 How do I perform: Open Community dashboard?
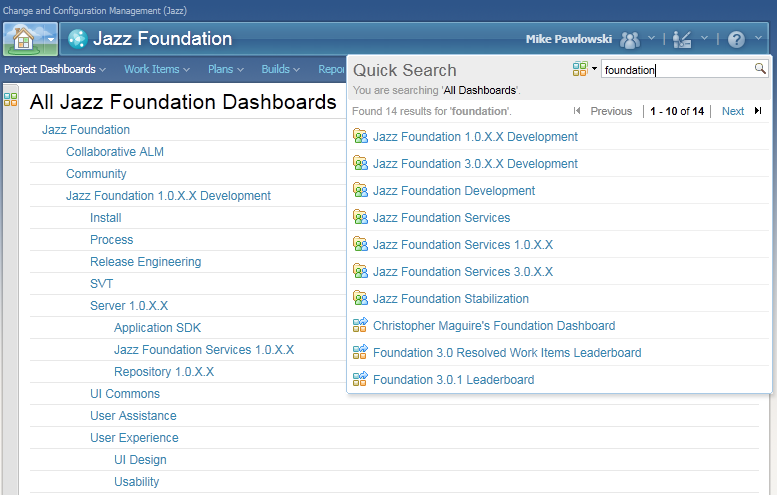click(x=96, y=174)
